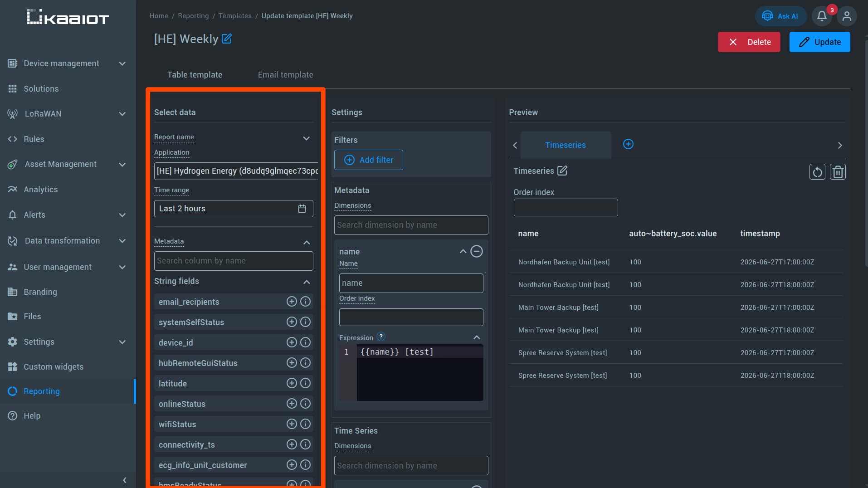Expand Settings sidebar menu

pyautogui.click(x=122, y=342)
